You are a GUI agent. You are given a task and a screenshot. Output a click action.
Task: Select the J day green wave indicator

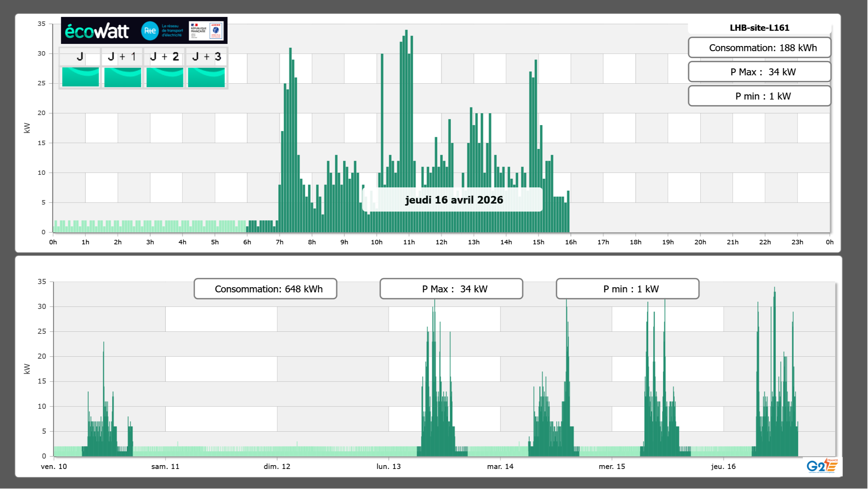(x=80, y=77)
